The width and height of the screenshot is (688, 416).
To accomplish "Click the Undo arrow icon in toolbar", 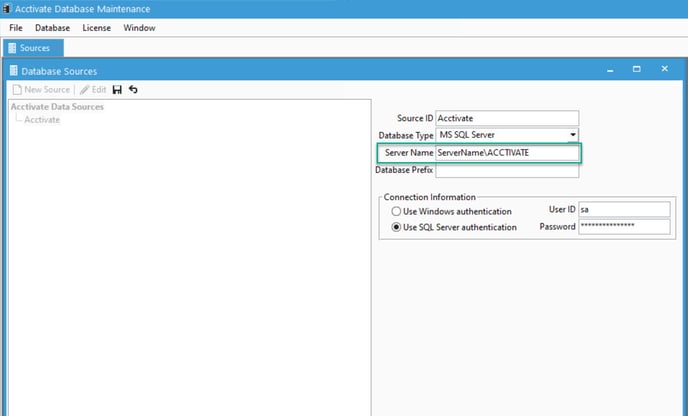I will click(133, 90).
